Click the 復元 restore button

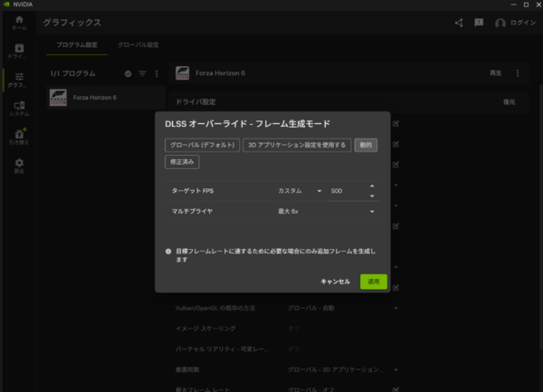509,101
